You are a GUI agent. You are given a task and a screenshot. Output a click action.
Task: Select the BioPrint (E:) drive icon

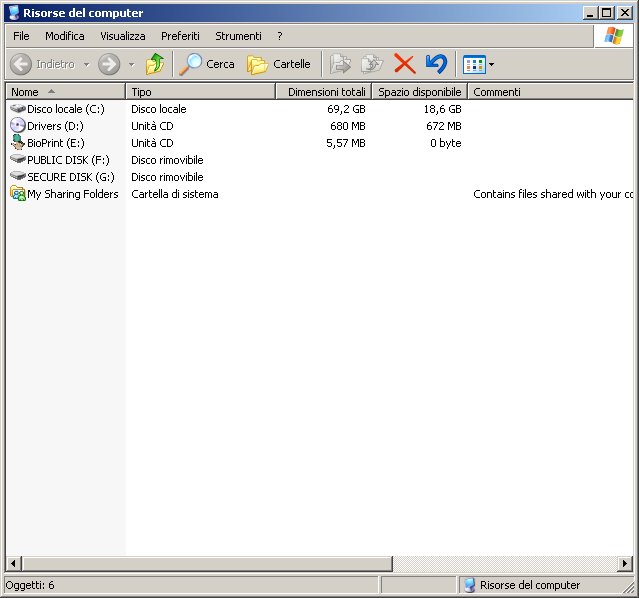18,143
